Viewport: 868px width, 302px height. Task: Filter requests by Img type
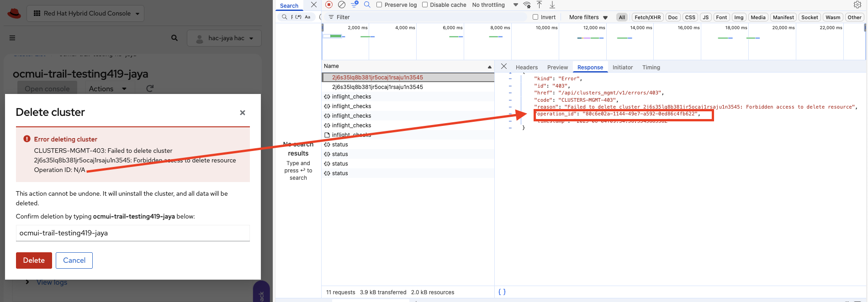(739, 17)
